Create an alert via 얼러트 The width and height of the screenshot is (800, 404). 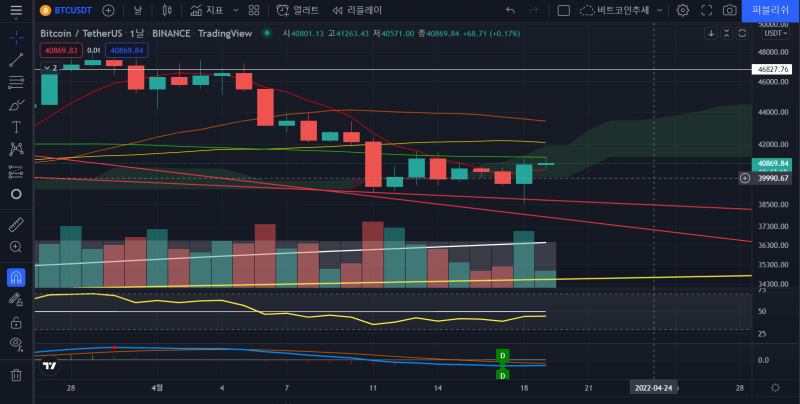click(297, 10)
